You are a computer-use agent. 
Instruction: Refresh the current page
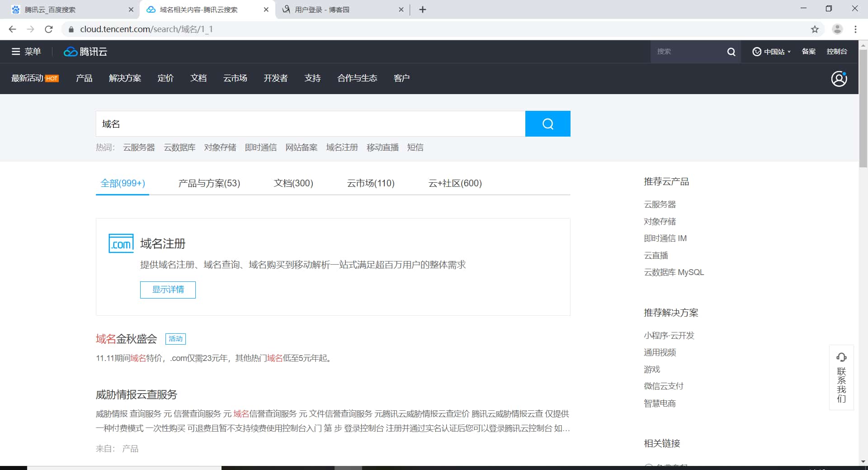49,29
